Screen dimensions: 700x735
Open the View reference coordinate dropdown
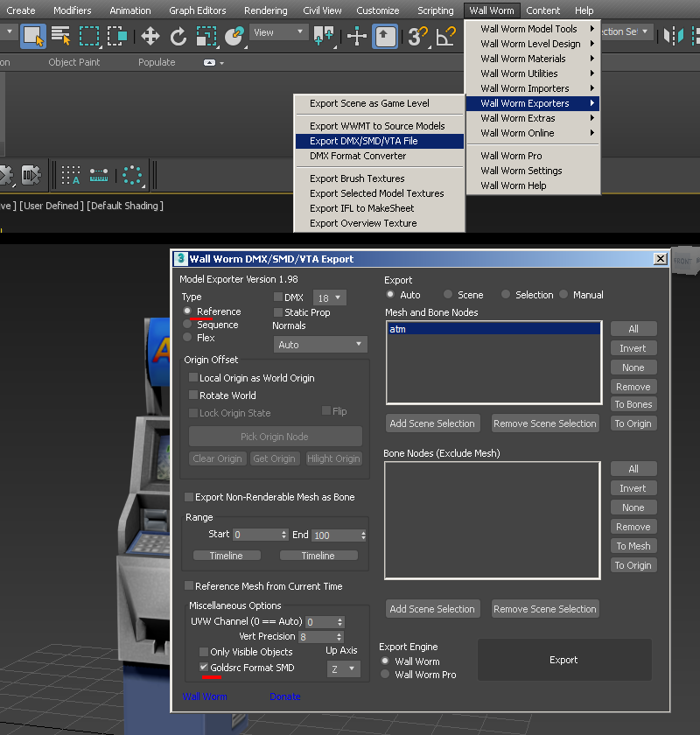pos(278,32)
